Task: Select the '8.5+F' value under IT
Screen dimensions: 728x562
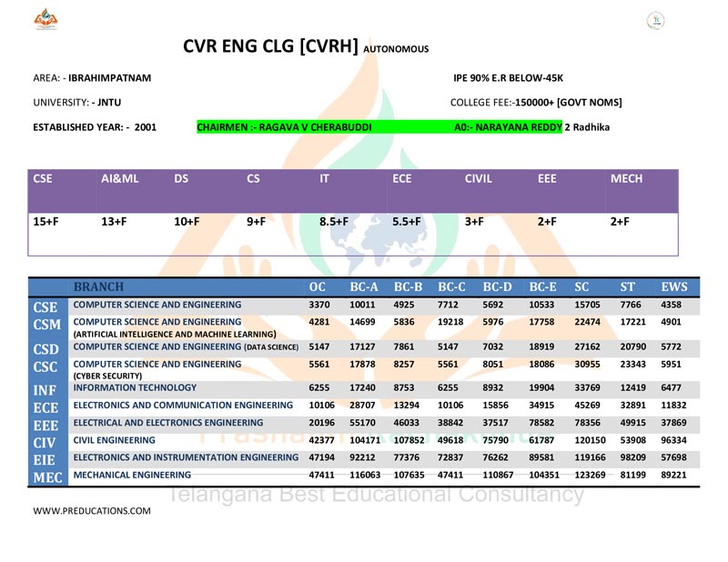Action: tap(334, 222)
